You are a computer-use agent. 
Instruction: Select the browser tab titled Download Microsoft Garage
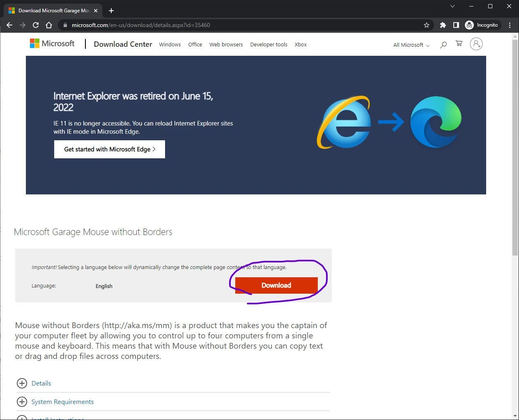coord(53,11)
